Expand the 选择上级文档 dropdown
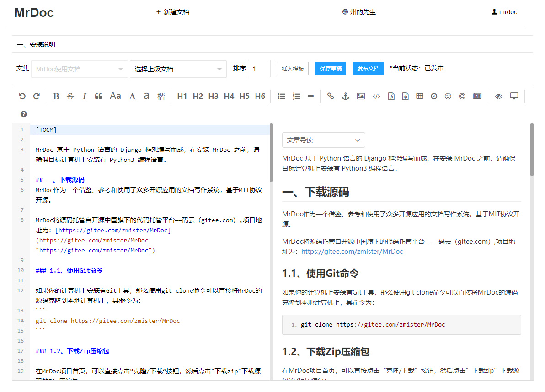The width and height of the screenshot is (545, 392). tap(178, 69)
